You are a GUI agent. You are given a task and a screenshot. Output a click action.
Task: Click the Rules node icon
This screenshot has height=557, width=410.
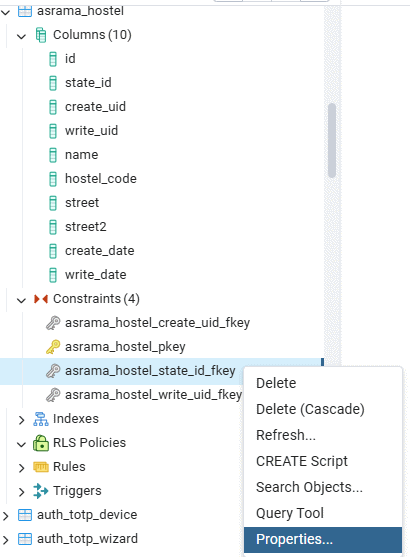pos(41,467)
